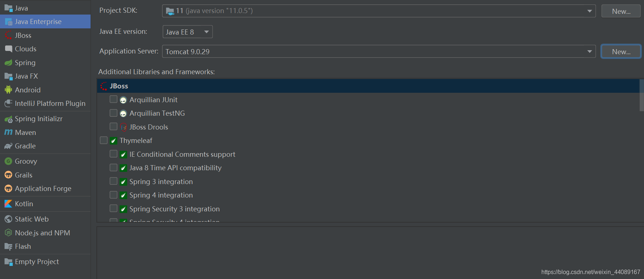Image resolution: width=644 pixels, height=279 pixels.
Task: Open the Project SDK dropdown
Action: click(379, 11)
